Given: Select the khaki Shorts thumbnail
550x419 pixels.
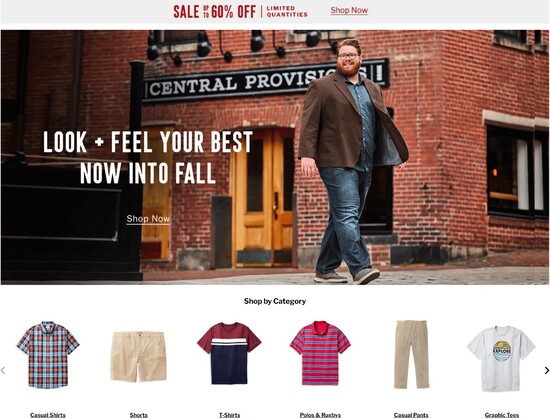Looking at the screenshot, I should (139, 357).
